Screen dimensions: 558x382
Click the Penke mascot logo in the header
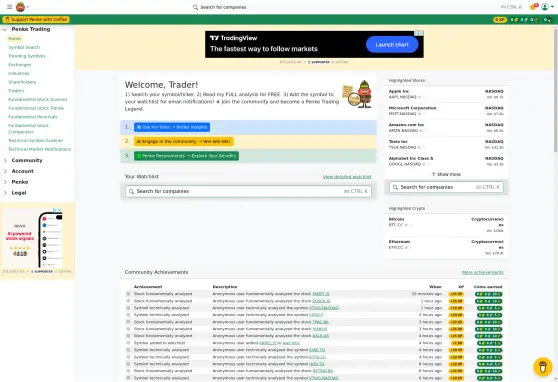(21, 7)
